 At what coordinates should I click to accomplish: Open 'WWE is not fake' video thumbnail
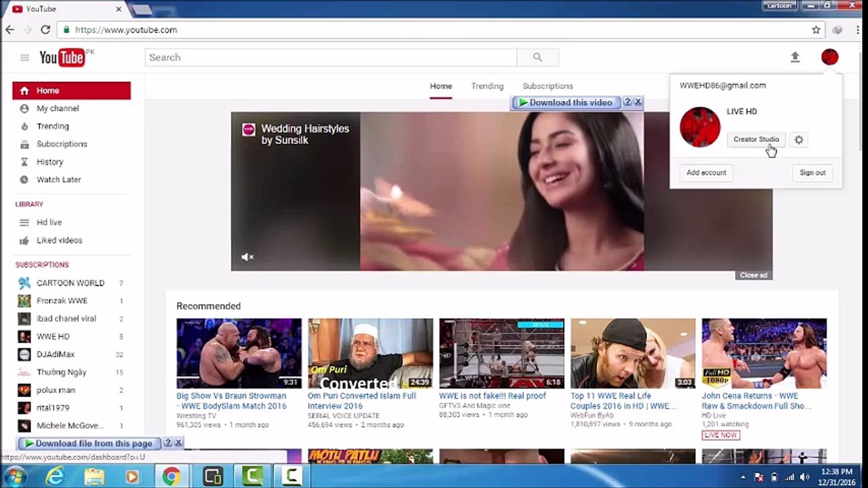pos(501,354)
